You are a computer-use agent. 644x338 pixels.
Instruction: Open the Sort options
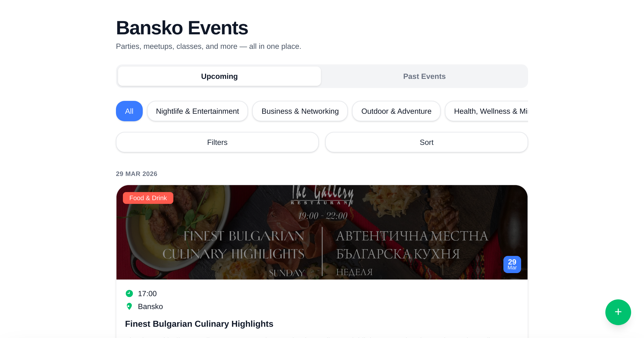tap(426, 142)
